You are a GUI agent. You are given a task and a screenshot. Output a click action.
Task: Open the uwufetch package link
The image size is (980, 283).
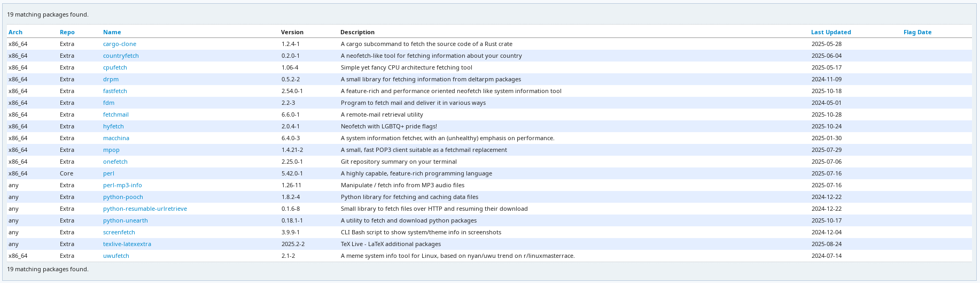[116, 256]
